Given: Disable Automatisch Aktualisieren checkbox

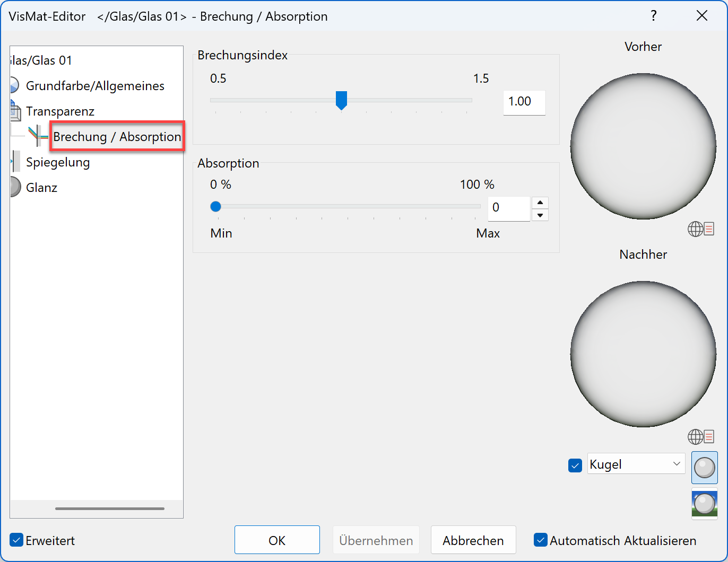Looking at the screenshot, I should tap(541, 540).
